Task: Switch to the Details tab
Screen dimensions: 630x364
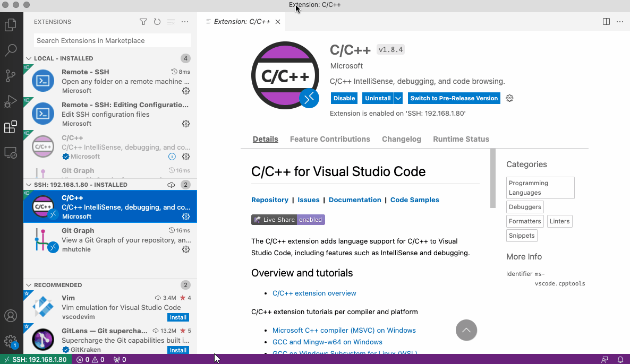Action: point(265,139)
